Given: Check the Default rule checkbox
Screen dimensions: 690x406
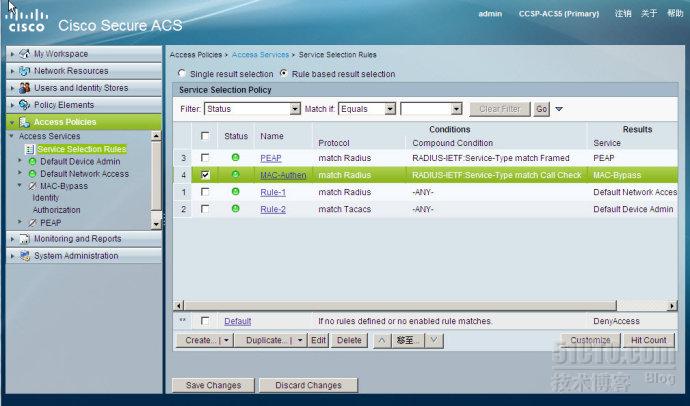Looking at the screenshot, I should 205,321.
